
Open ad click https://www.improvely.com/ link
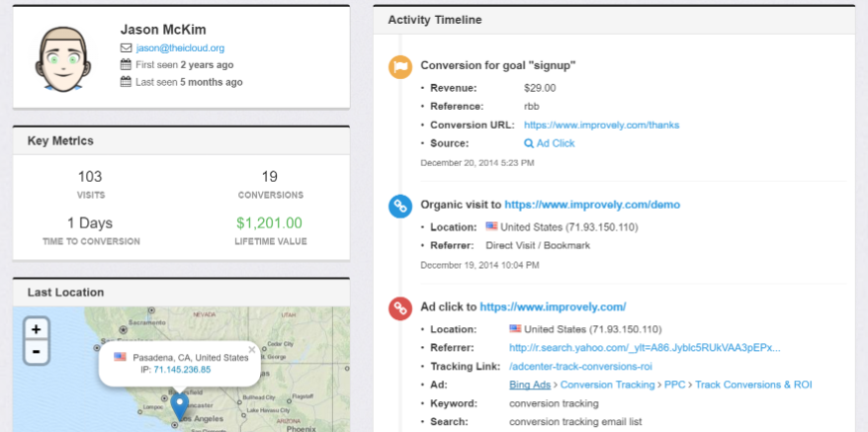(x=553, y=306)
